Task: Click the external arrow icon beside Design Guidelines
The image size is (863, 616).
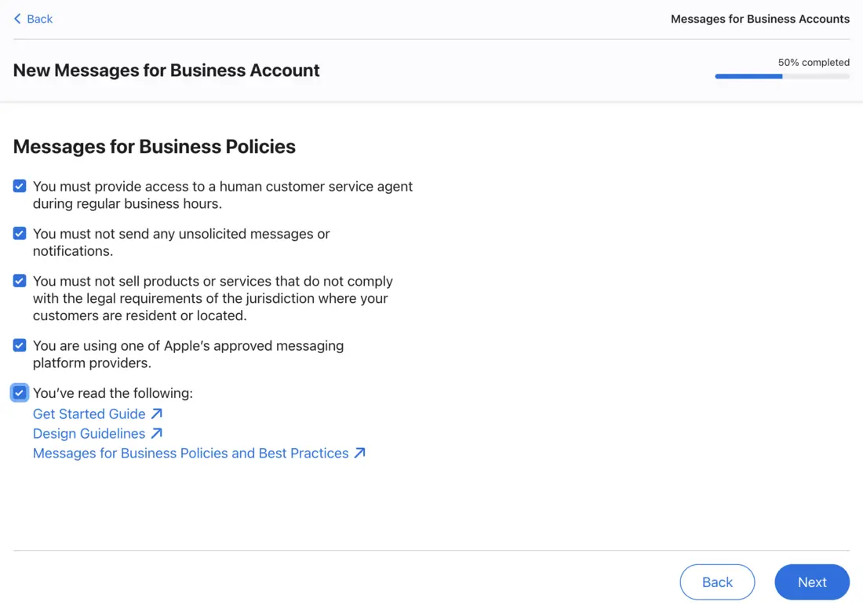Action: (157, 433)
